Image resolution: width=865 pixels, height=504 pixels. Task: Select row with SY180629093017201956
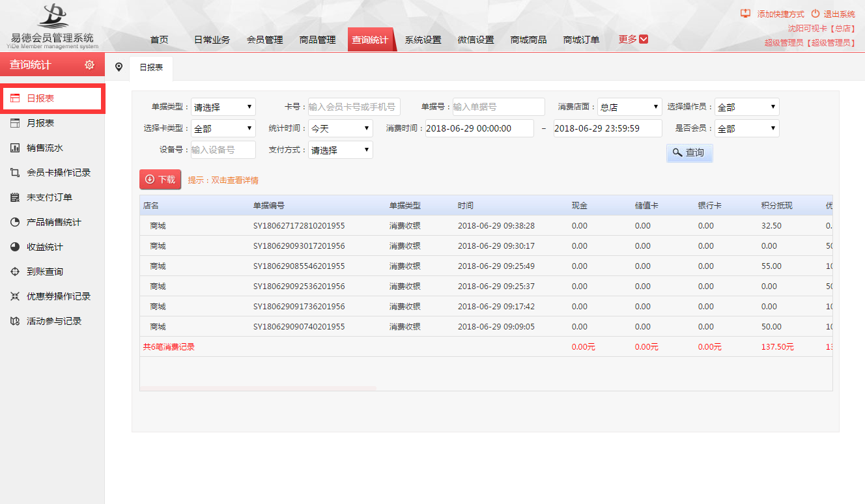pos(486,246)
